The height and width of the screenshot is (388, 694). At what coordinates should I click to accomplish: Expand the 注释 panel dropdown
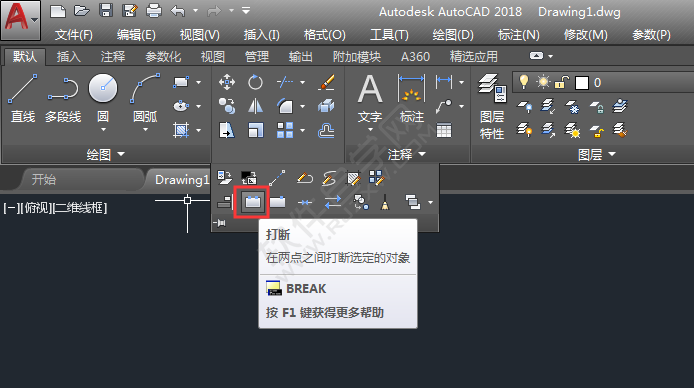[407, 154]
